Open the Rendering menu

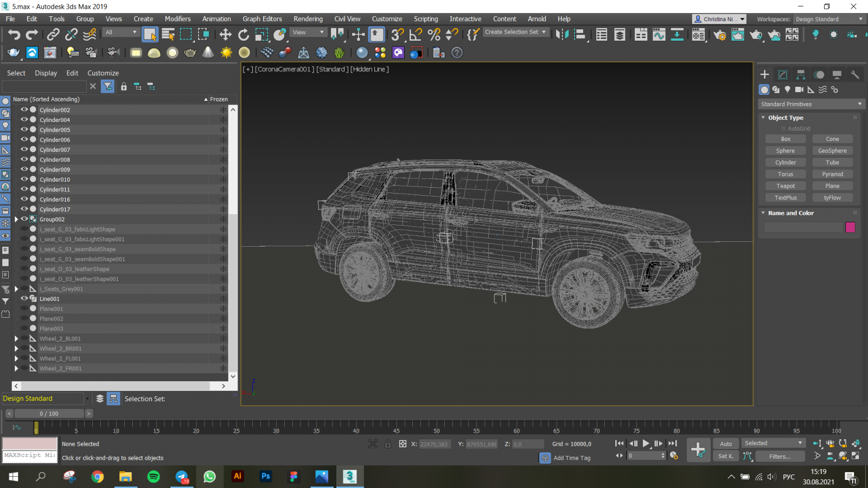pos(308,19)
